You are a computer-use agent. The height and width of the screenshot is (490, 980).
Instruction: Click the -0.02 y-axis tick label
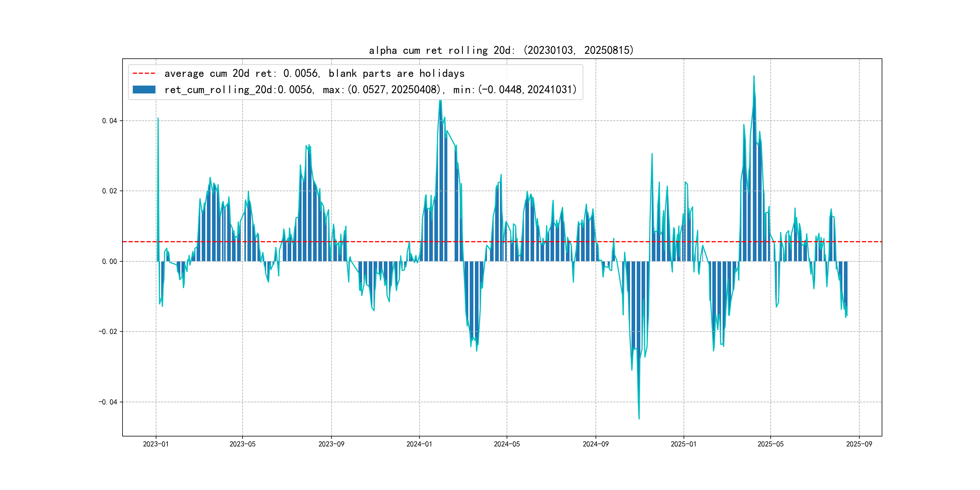pos(108,332)
